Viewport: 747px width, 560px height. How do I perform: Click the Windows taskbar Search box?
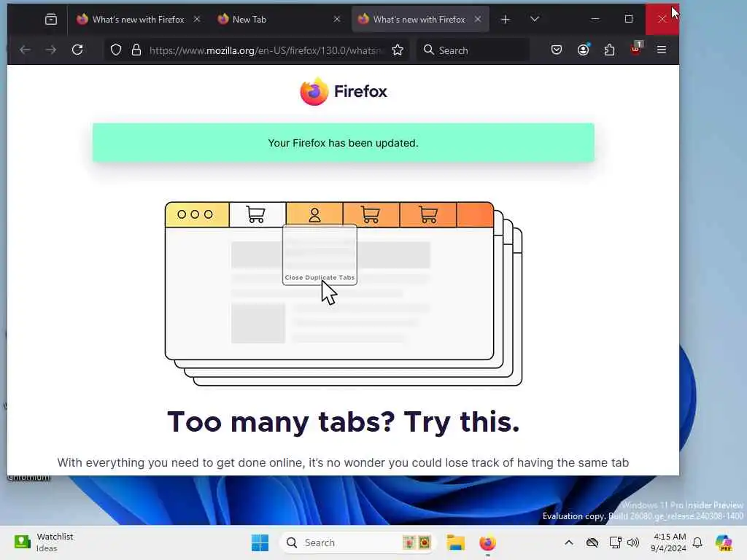point(357,542)
